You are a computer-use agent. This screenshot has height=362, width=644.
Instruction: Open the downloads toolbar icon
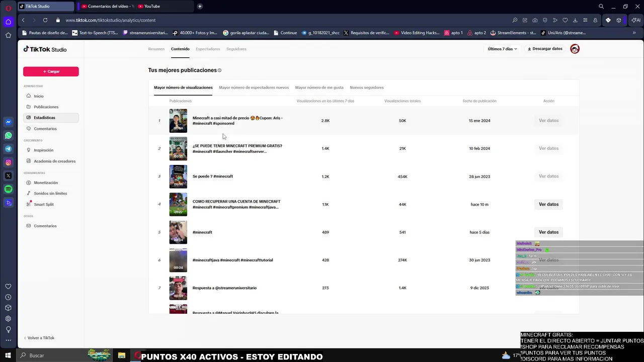575,20
